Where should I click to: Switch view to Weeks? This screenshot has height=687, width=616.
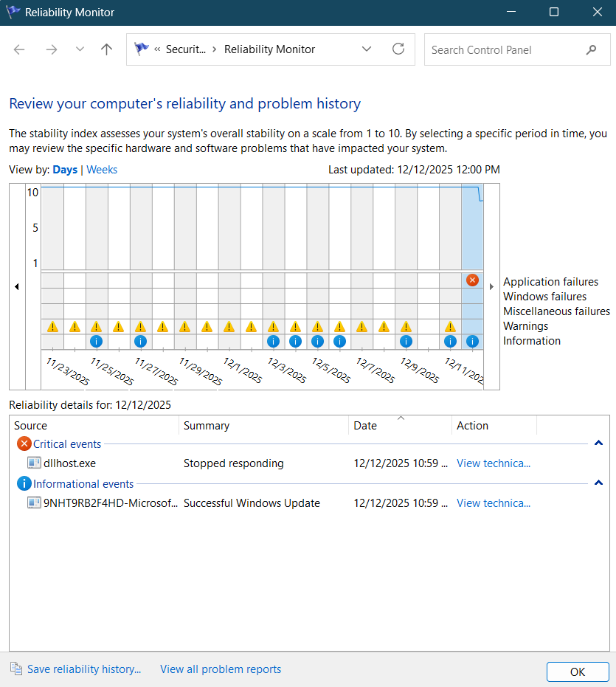pyautogui.click(x=102, y=170)
